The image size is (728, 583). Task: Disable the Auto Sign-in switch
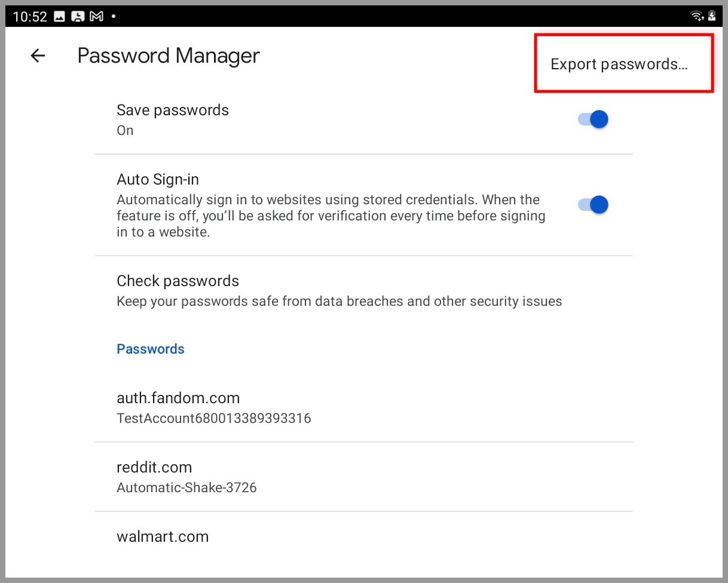(x=593, y=205)
